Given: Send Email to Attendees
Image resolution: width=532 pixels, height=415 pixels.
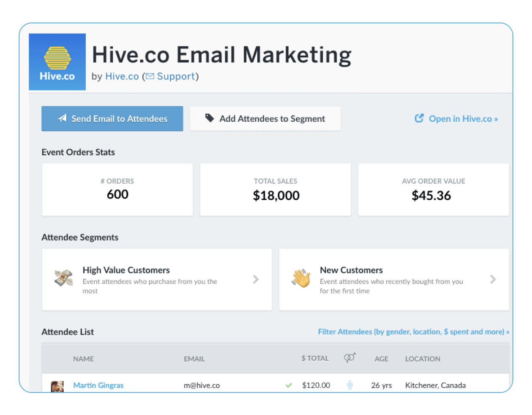Looking at the screenshot, I should 113,118.
